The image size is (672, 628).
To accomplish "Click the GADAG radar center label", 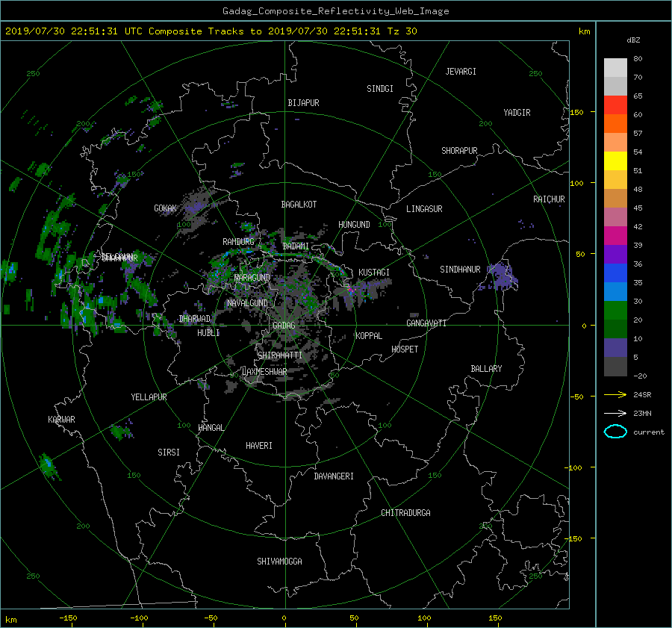I will point(284,326).
